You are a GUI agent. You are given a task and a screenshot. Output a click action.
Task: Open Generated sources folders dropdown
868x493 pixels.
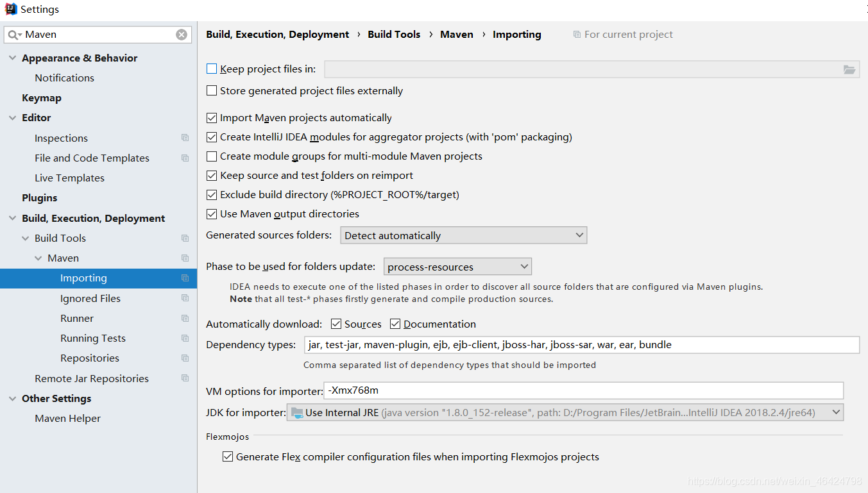464,235
